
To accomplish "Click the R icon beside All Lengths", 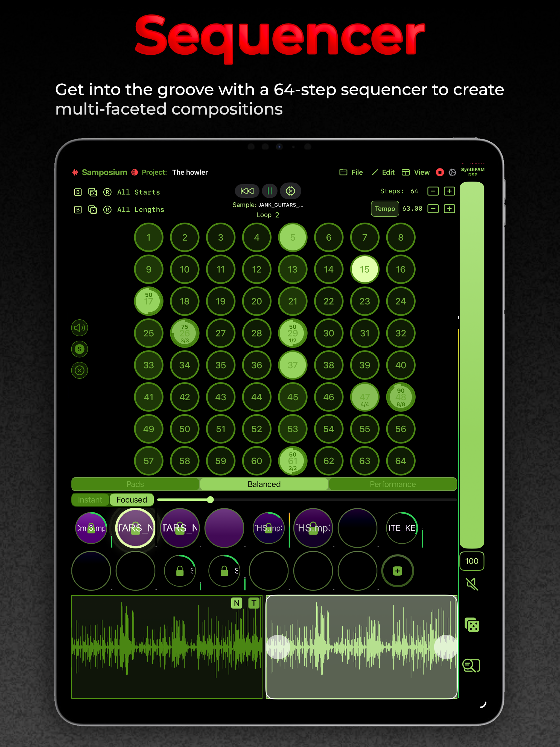I will click(x=107, y=210).
